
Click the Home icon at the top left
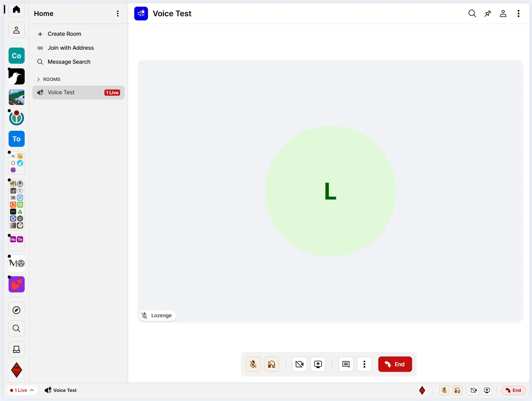[16, 9]
